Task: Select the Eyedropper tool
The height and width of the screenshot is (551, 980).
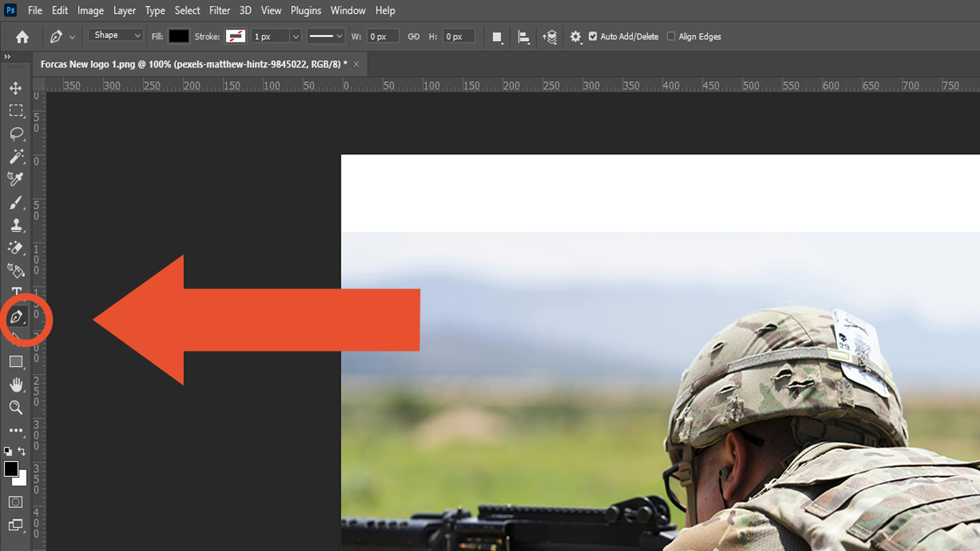Action: pos(16,179)
